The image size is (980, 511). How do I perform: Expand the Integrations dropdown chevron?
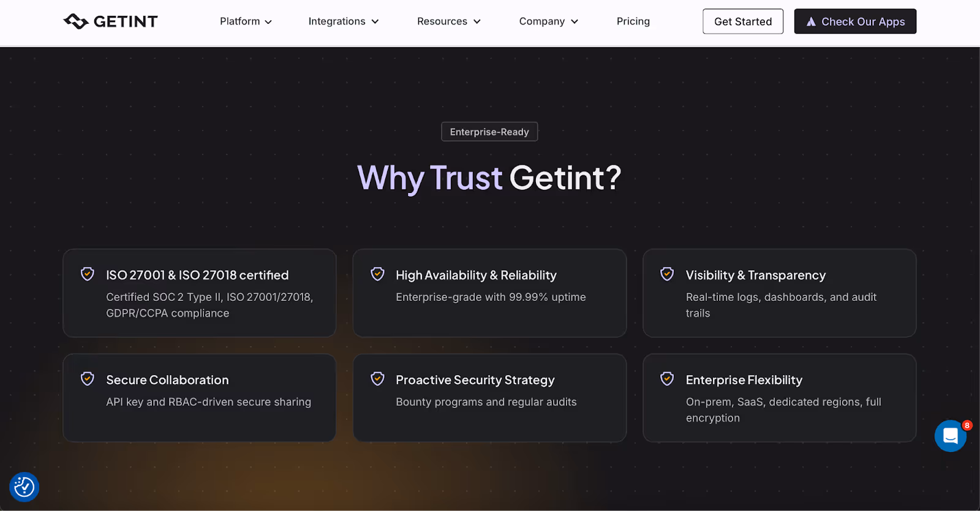point(375,22)
